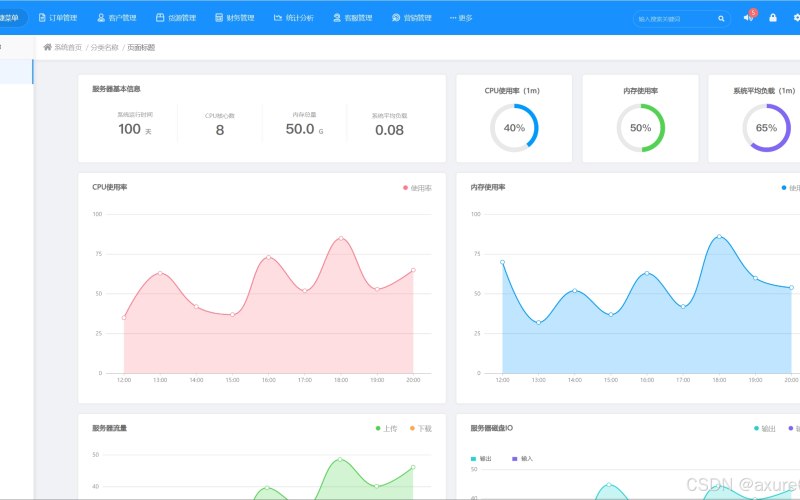This screenshot has width=800, height=500.
Task: Open settings with the gear icon
Action: coord(796,18)
